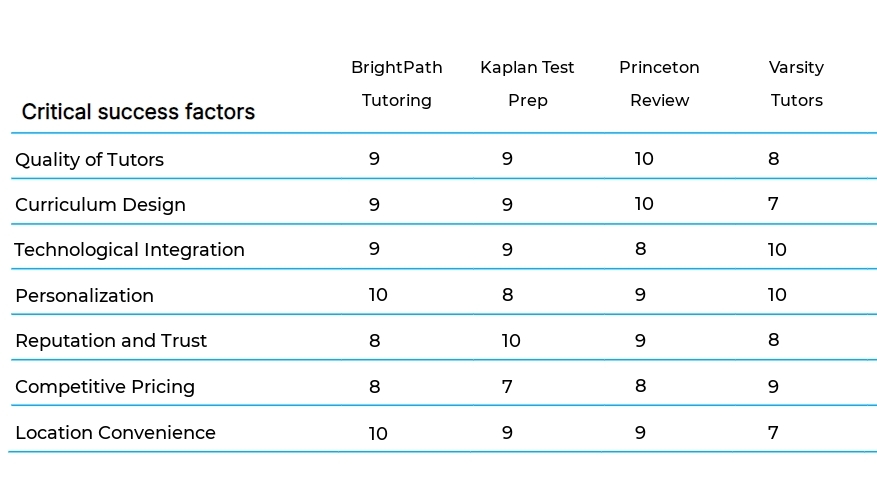The image size is (877, 479).
Task: Select Princeton Review's Technological Integration score
Action: 640,249
